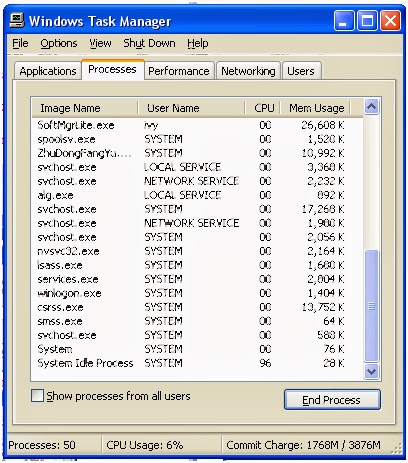408x463 pixels.
Task: Switch to the Users tab
Action: (301, 71)
